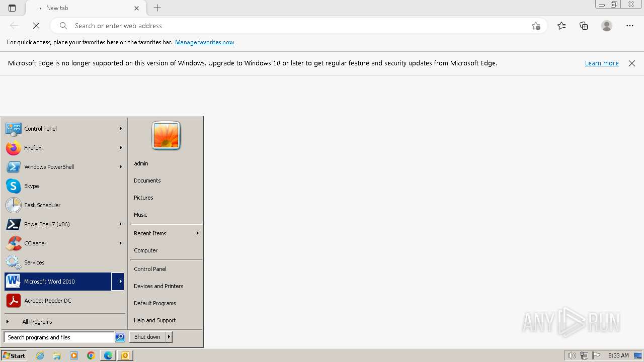Go back in Edge
The height and width of the screenshot is (362, 644).
(x=14, y=26)
